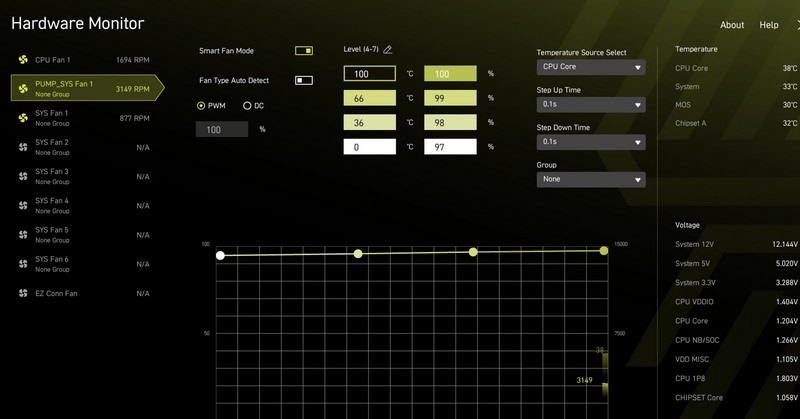Click the SYS Fan 4 fan icon

[23, 205]
